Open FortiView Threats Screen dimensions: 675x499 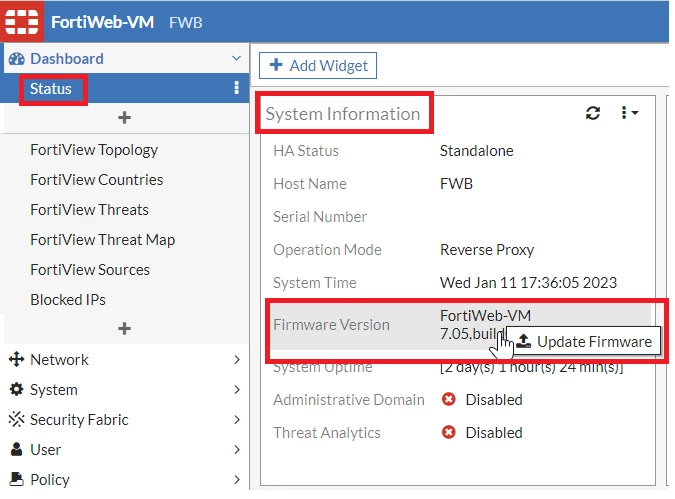[89, 210]
